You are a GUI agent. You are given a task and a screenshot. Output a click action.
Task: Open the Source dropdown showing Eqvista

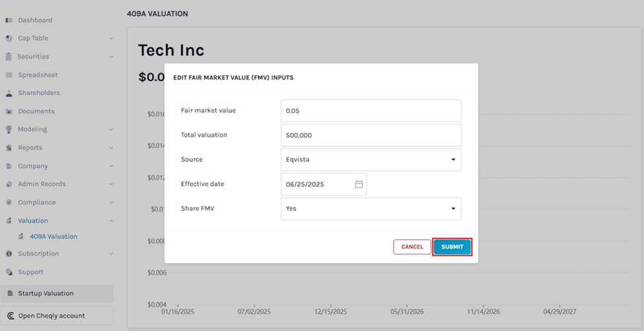click(371, 160)
